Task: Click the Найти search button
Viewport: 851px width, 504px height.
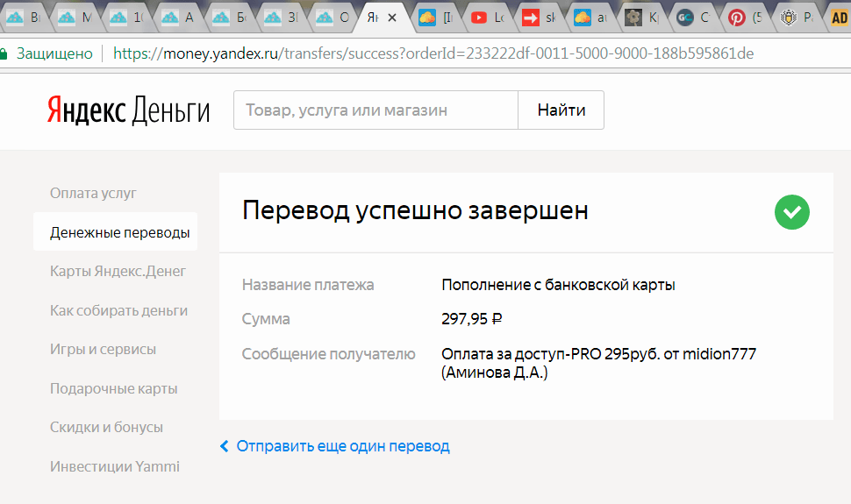Action: tap(561, 110)
